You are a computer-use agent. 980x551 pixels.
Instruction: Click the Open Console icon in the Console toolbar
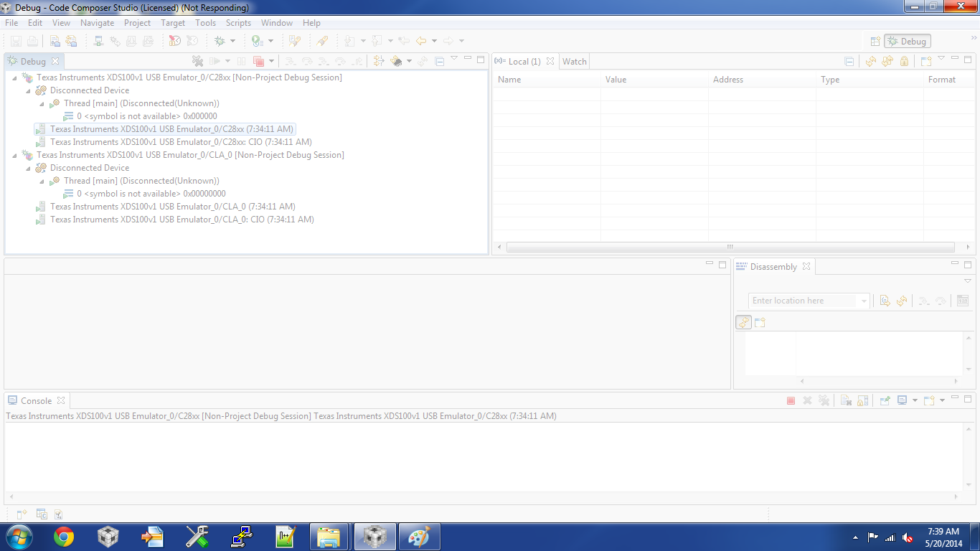(929, 400)
